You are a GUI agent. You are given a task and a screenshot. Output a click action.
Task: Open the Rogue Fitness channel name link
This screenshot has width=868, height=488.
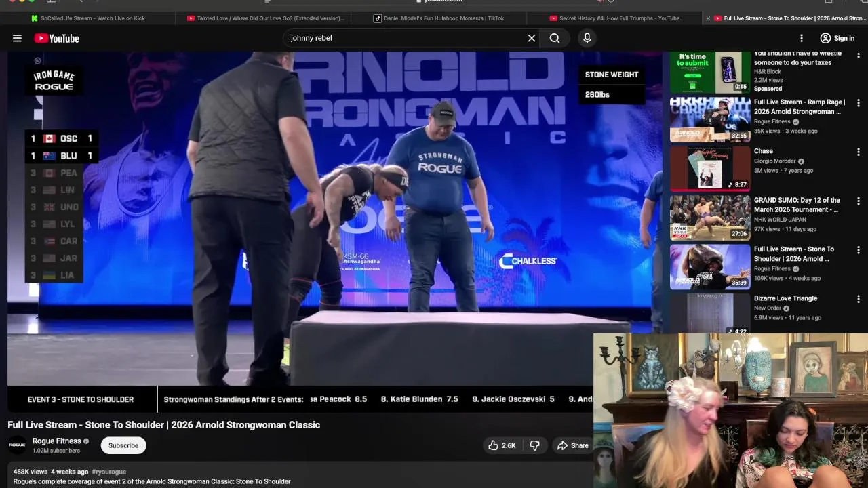[x=57, y=441]
